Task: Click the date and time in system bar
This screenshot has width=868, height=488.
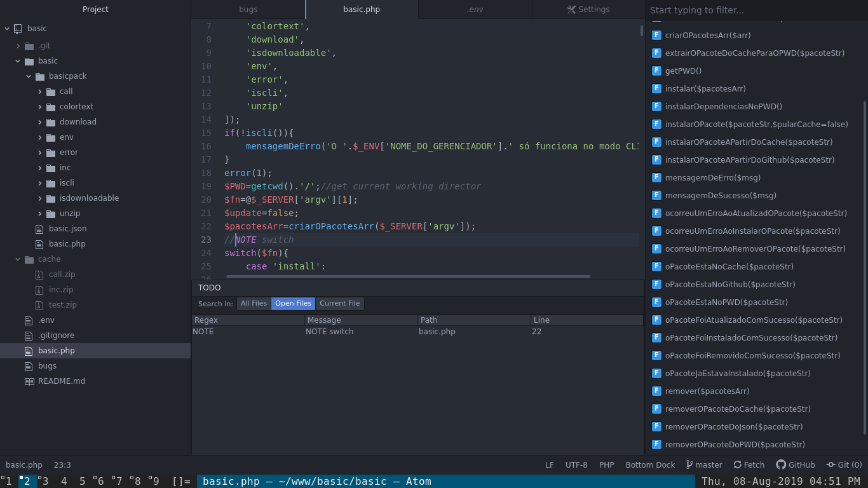Action: 780,482
